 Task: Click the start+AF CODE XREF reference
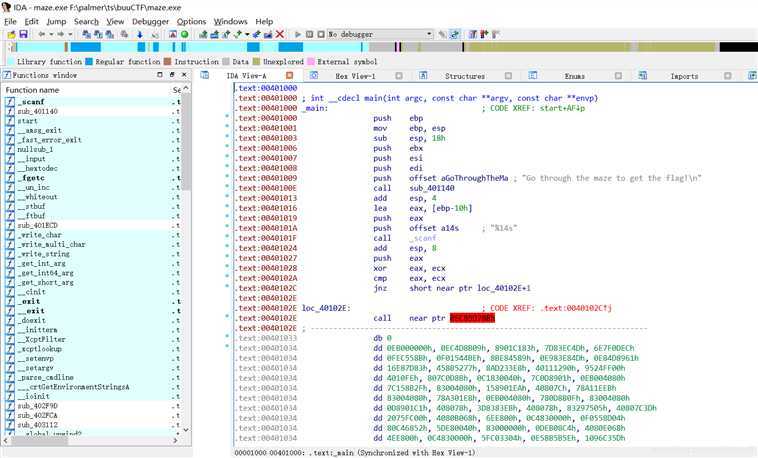coord(562,108)
